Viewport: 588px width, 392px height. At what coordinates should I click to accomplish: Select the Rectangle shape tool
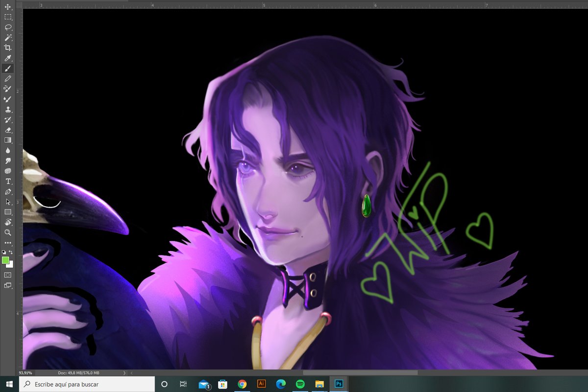(8, 212)
